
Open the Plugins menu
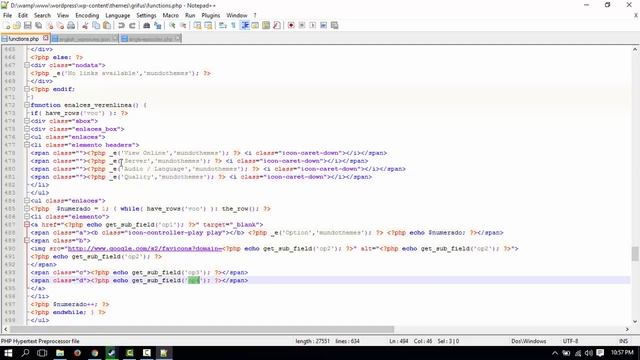click(x=211, y=15)
